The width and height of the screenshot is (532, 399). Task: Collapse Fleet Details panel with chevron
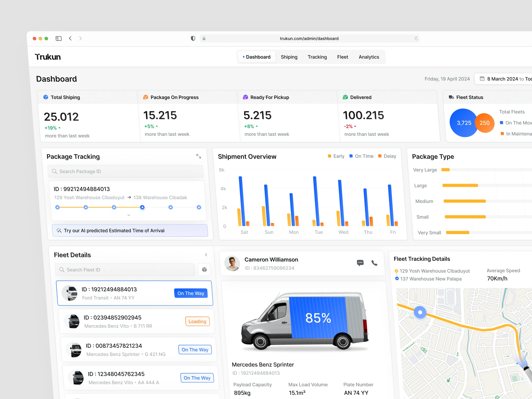(206, 255)
